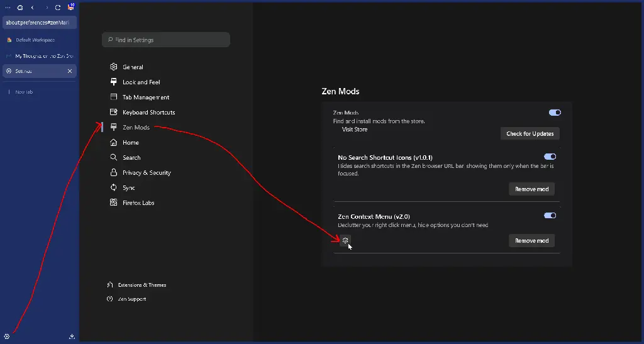The height and width of the screenshot is (344, 644).
Task: Click the mask icon next to the three dots
Action: (19, 8)
